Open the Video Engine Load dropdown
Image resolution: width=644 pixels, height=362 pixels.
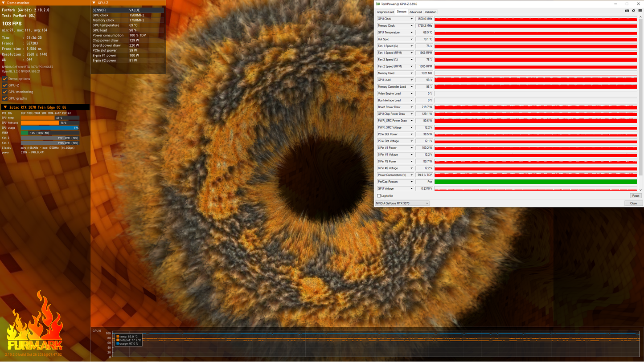click(411, 94)
